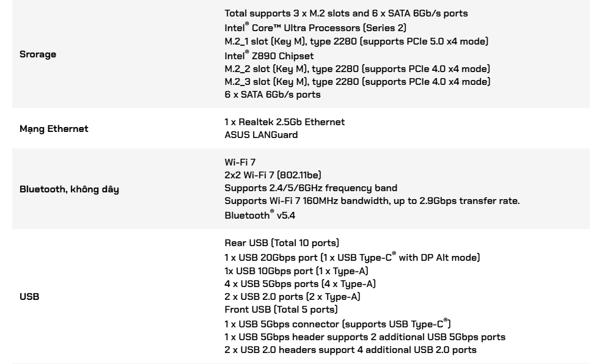Click Front USB (Total 5 ports) heading
This screenshot has width=599, height=364.
tap(281, 310)
